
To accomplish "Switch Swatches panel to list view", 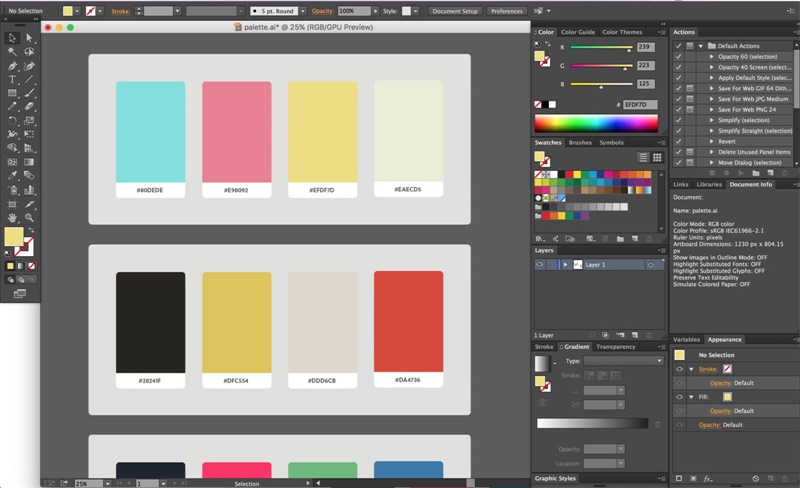I will [x=644, y=157].
